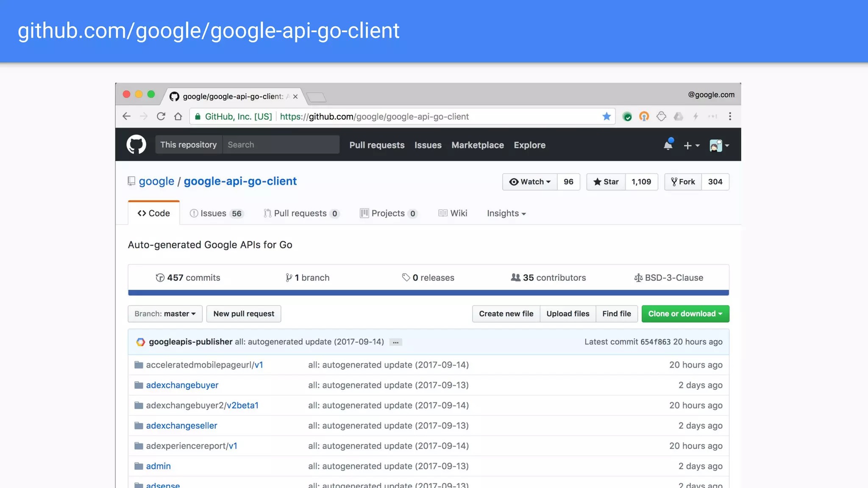The image size is (868, 488).
Task: Open the Pull requests 0 repo tab
Action: pos(301,213)
